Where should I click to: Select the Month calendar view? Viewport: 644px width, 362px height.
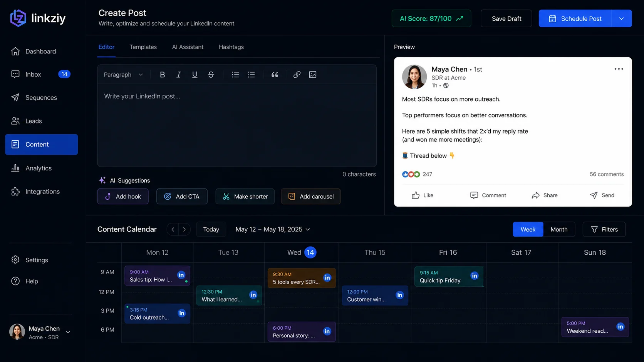[x=559, y=229]
